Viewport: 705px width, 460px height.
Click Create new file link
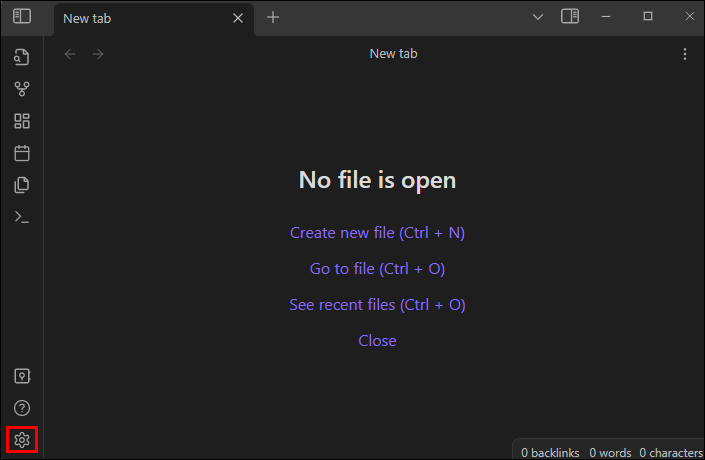point(377,233)
